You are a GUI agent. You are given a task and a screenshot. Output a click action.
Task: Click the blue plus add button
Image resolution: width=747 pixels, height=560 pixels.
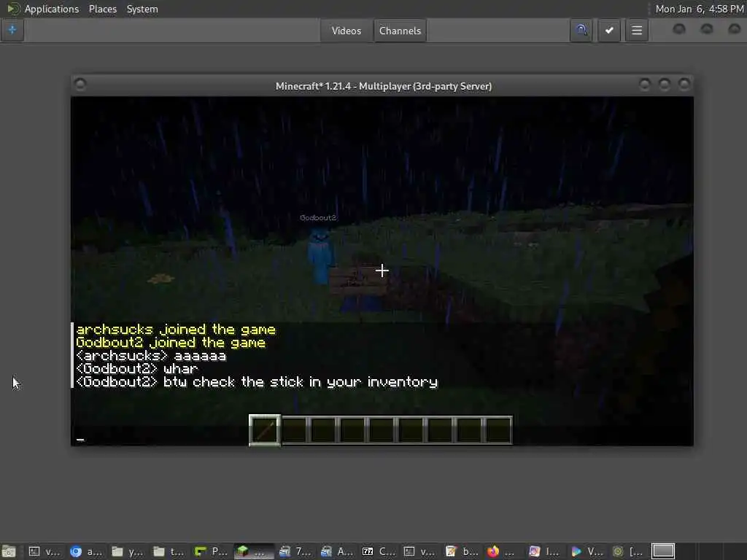12,30
